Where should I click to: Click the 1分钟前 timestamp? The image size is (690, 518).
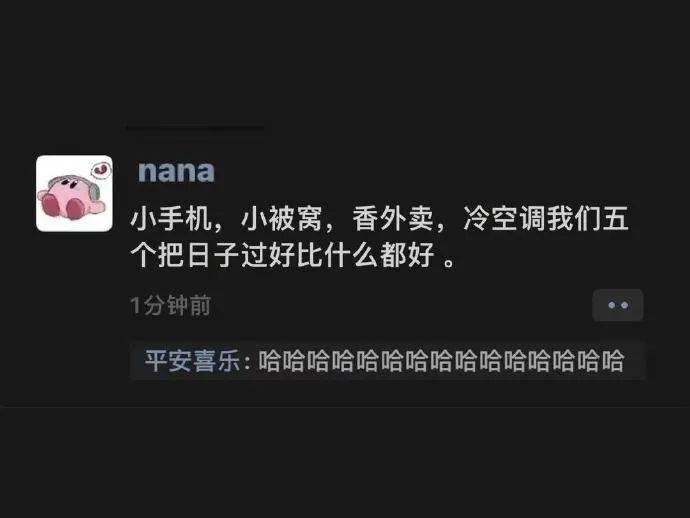[170, 305]
